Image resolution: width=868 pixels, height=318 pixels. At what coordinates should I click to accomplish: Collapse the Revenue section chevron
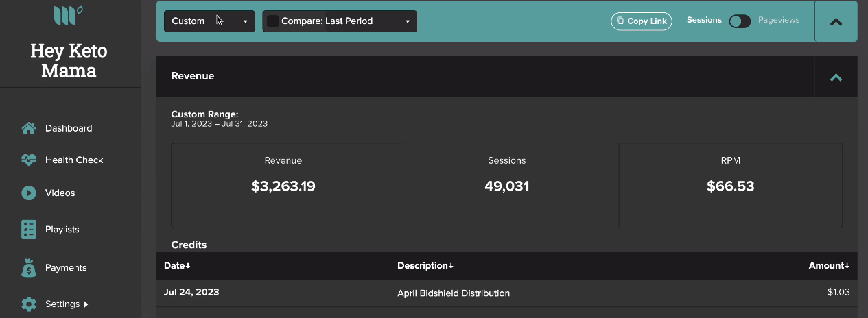pyautogui.click(x=836, y=77)
